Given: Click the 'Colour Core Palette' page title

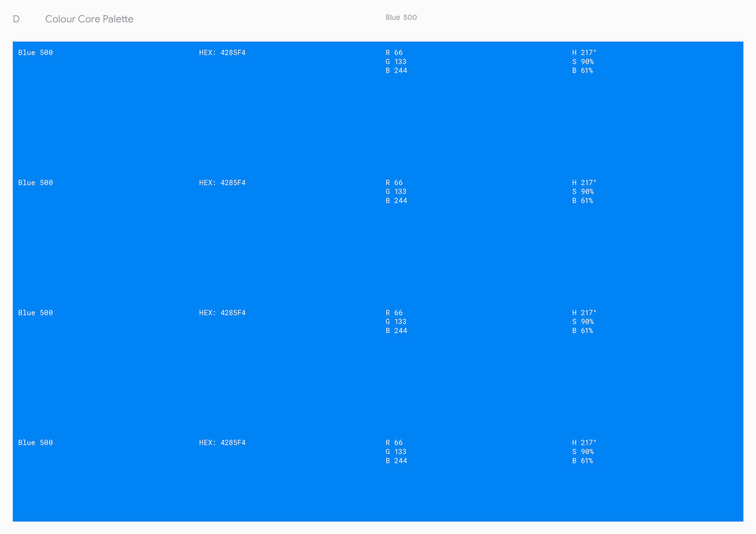Looking at the screenshot, I should (x=89, y=19).
